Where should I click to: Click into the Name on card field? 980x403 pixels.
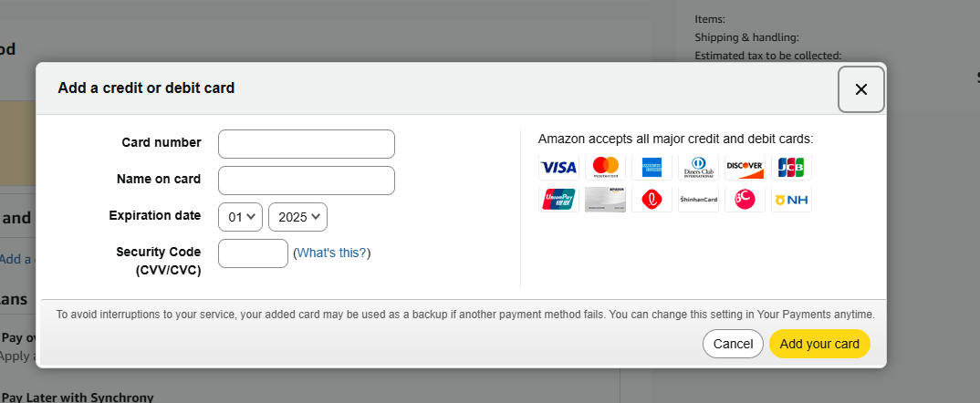click(x=307, y=181)
